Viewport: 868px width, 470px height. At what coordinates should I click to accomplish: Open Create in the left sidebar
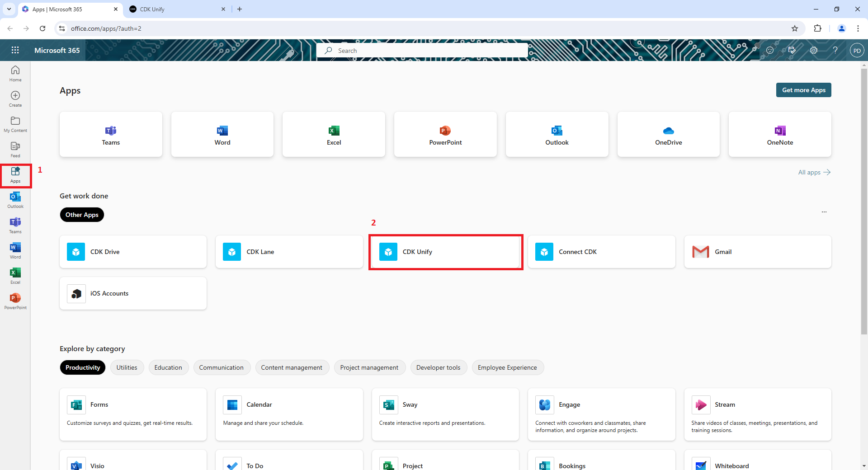click(15, 99)
